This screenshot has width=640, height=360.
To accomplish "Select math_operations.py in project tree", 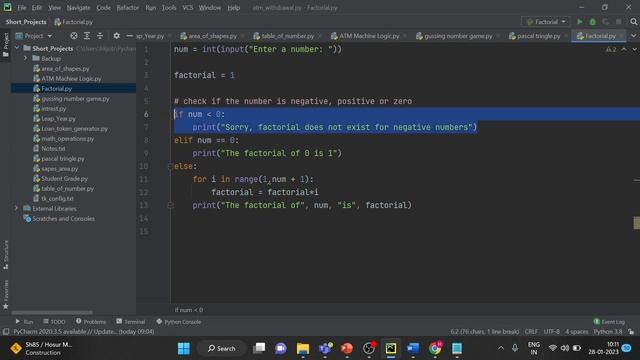I will (67, 138).
